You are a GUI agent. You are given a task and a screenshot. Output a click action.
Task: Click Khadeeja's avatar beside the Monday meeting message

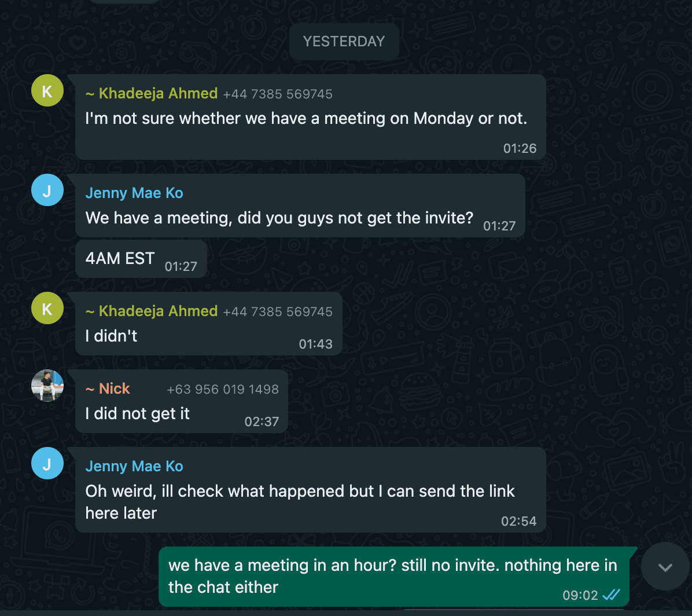(x=47, y=90)
